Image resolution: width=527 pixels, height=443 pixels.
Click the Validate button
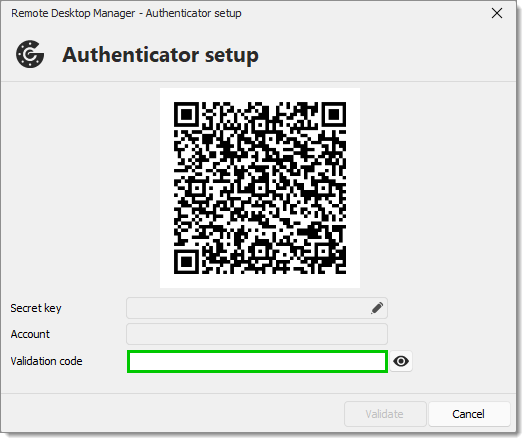coord(385,414)
